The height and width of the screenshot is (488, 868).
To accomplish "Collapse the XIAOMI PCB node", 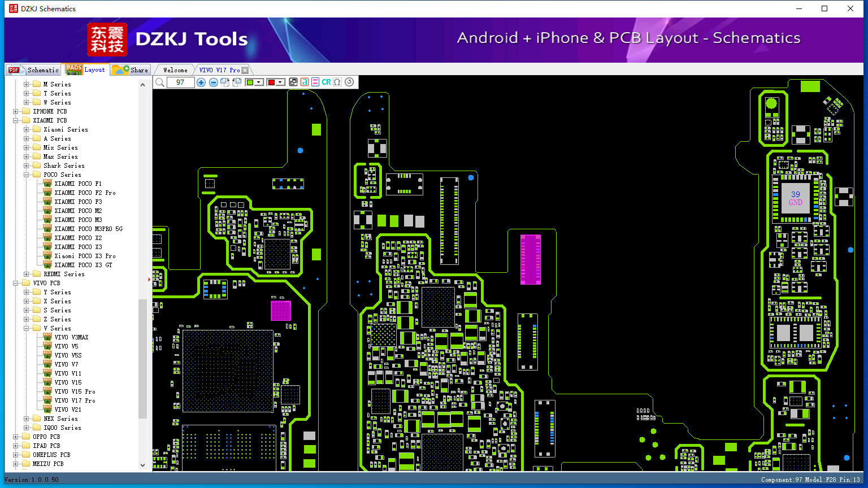I will click(15, 120).
